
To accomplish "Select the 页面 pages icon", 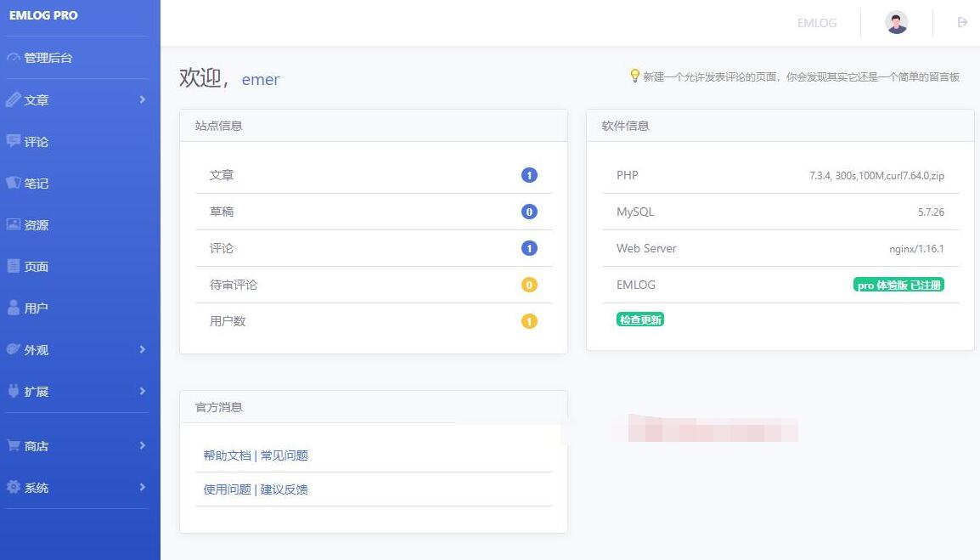I will click(x=15, y=266).
